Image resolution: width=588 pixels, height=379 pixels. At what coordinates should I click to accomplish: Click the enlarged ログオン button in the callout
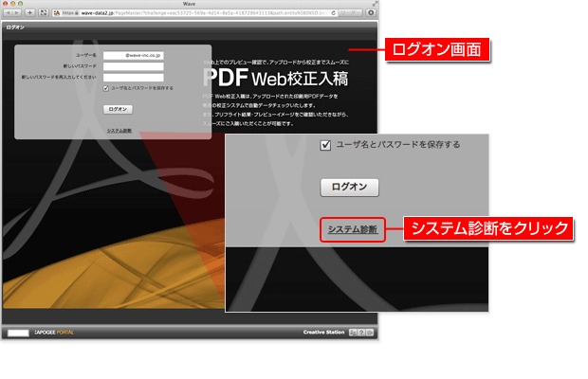350,187
